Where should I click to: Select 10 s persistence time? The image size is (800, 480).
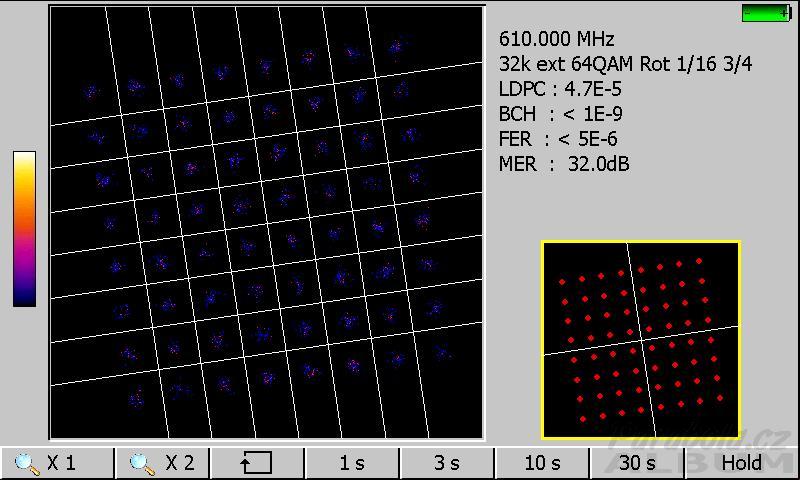click(x=542, y=463)
